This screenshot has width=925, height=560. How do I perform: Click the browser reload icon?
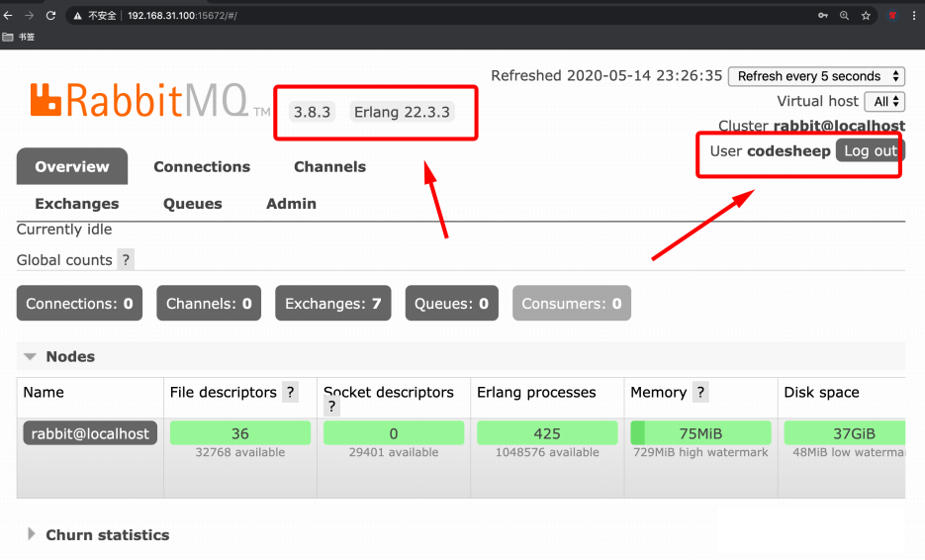point(50,16)
